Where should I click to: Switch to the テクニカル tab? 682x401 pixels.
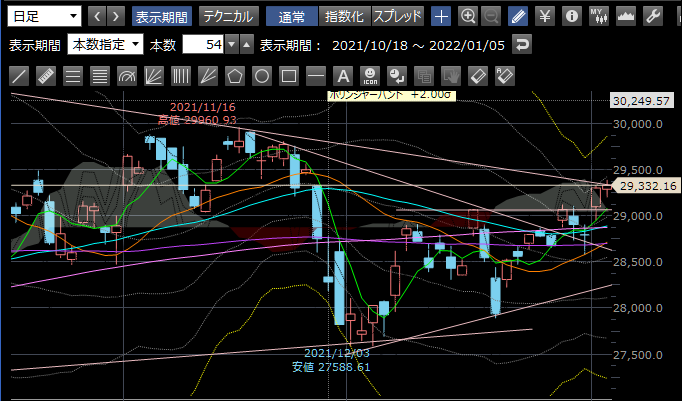[x=227, y=17]
